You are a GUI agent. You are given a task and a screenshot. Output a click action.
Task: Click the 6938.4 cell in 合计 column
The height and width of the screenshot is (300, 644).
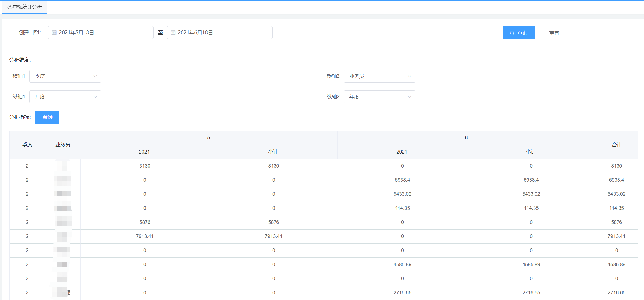pos(616,180)
